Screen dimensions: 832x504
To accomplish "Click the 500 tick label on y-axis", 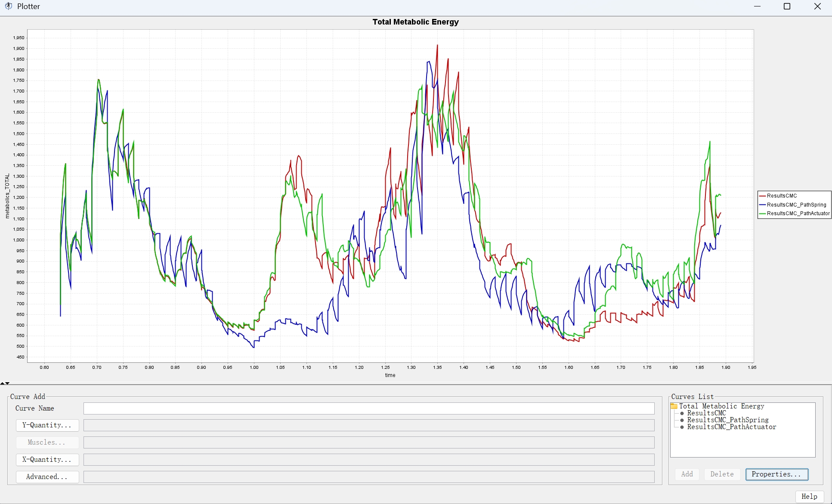I will tap(20, 346).
